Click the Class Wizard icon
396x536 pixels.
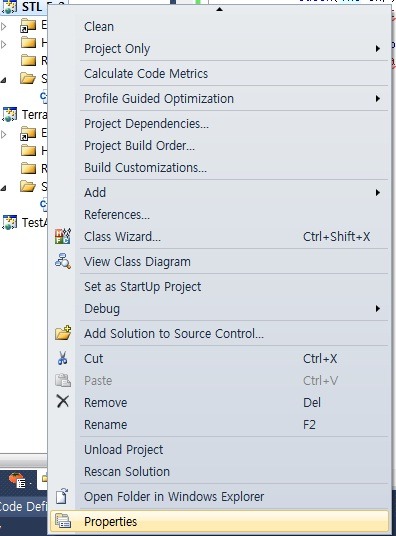pos(63,237)
